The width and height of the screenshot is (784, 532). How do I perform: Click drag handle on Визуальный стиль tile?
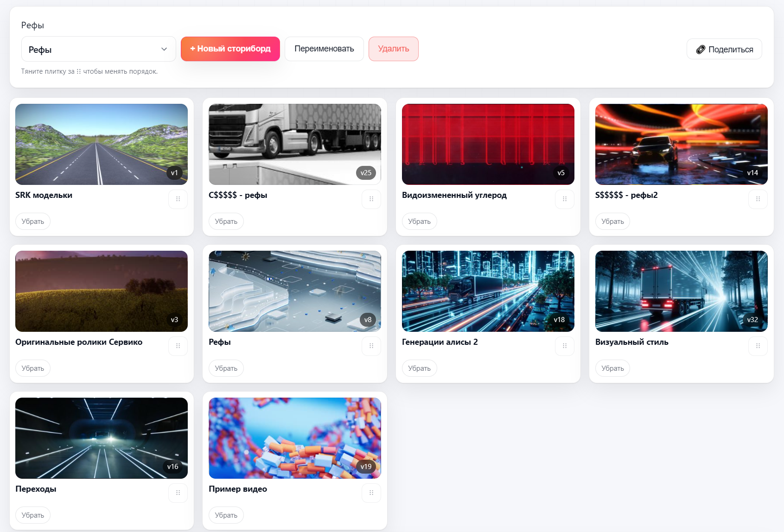pos(758,346)
